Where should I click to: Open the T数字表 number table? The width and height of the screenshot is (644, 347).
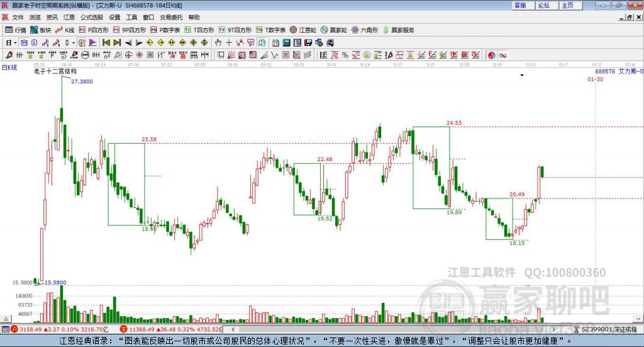click(270, 30)
